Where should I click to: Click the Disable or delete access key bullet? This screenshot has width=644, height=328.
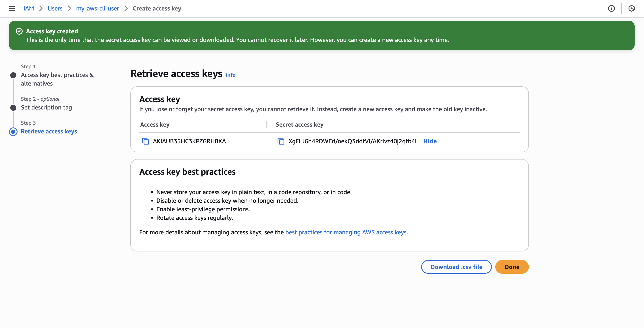click(x=227, y=201)
